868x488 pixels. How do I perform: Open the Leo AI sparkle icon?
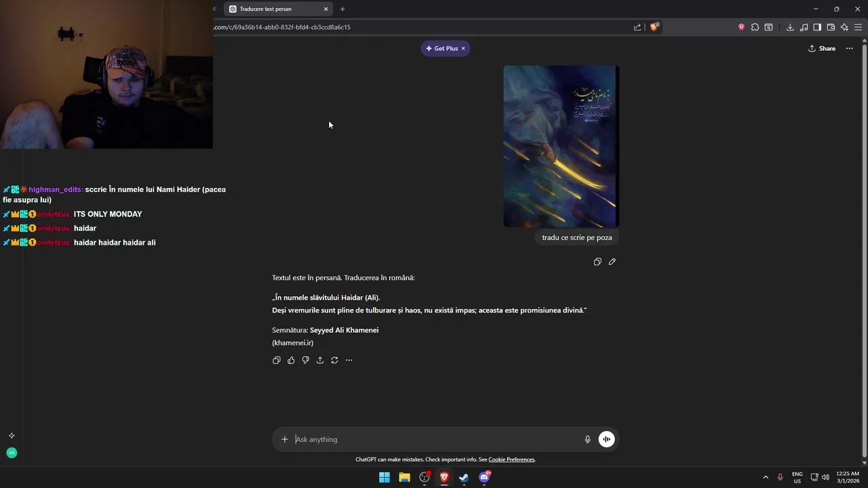click(x=844, y=27)
